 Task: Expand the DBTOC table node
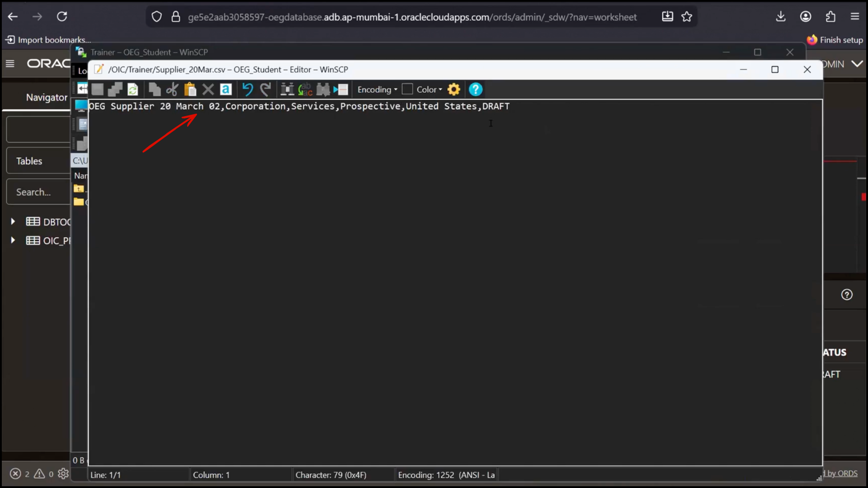tap(13, 221)
